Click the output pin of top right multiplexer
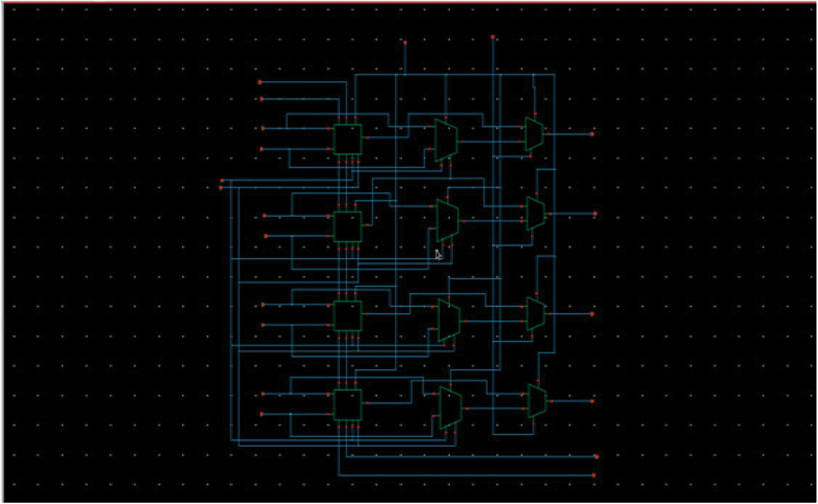818x504 pixels. 592,134
